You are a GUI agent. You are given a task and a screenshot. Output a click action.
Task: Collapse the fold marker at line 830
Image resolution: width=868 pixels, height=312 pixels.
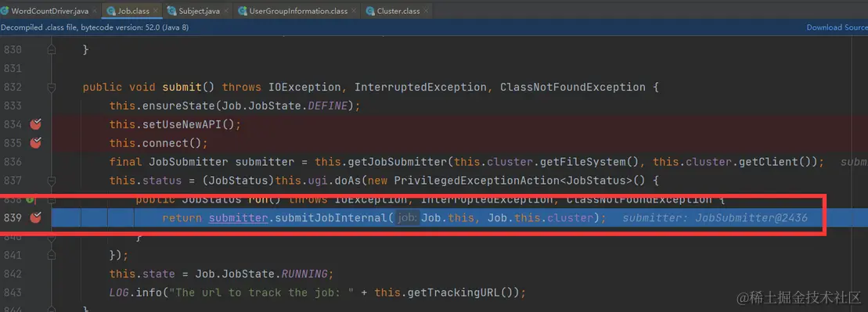[x=52, y=50]
